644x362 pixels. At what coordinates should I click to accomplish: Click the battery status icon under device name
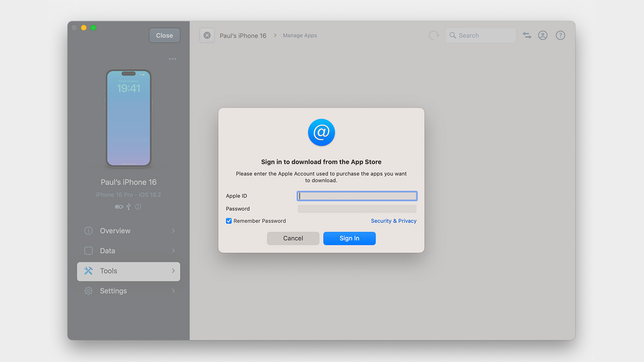(x=119, y=207)
